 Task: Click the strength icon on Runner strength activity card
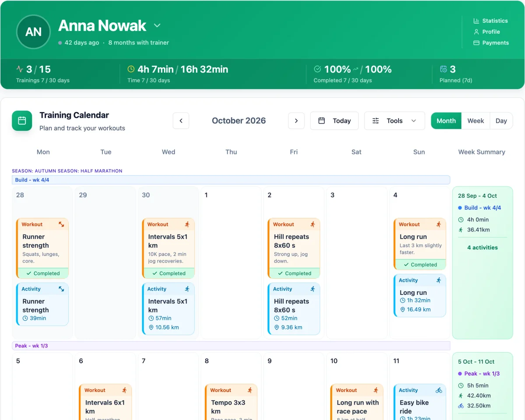(61, 289)
